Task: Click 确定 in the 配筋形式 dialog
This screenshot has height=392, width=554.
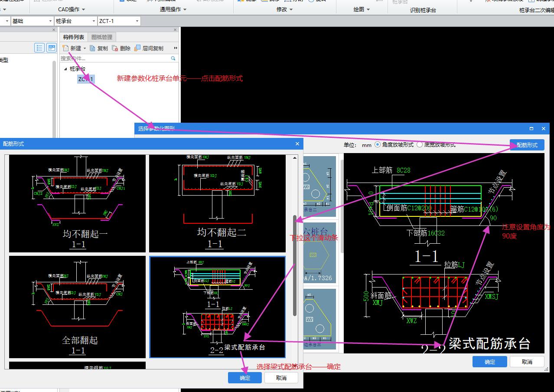Action: [x=245, y=378]
